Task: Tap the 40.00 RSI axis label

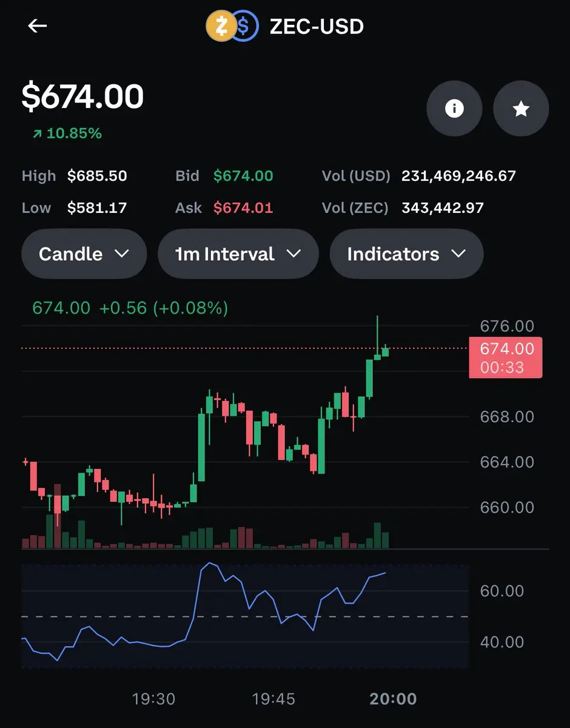Action: click(x=501, y=642)
